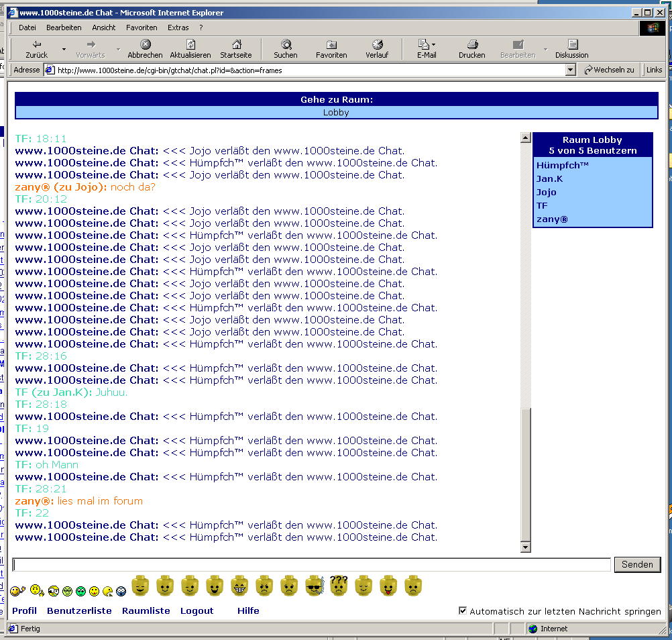Go to the Startseite home icon
672x640 pixels.
pos(236,44)
